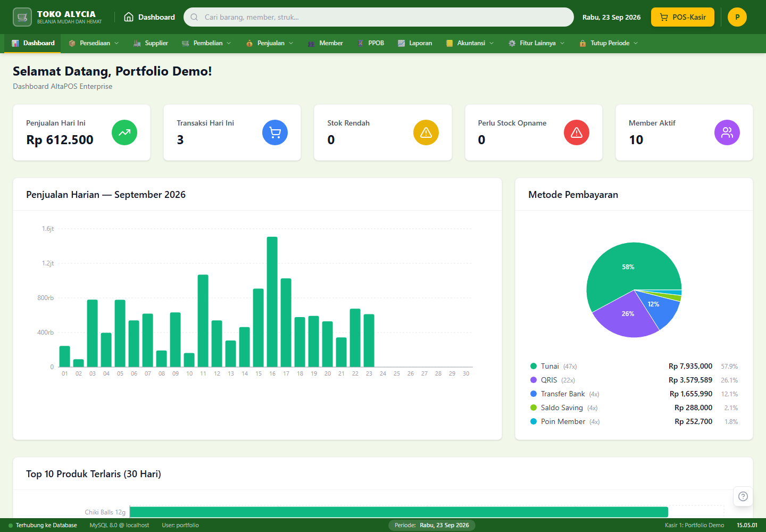The width and height of the screenshot is (766, 532).
Task: Click the Rp 7,935,000 Tunai amount
Action: pyautogui.click(x=690, y=366)
